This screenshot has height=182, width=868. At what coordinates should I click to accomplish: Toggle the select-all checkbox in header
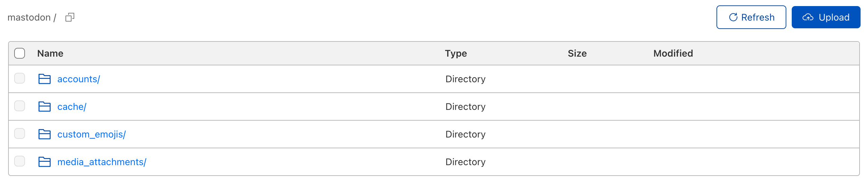(20, 53)
